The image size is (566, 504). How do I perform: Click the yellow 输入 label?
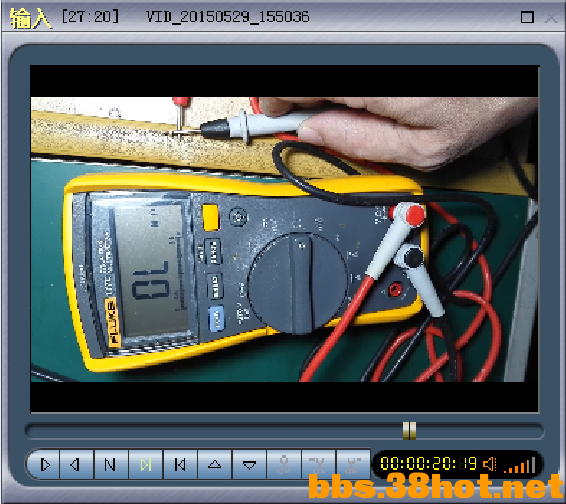pos(31,18)
